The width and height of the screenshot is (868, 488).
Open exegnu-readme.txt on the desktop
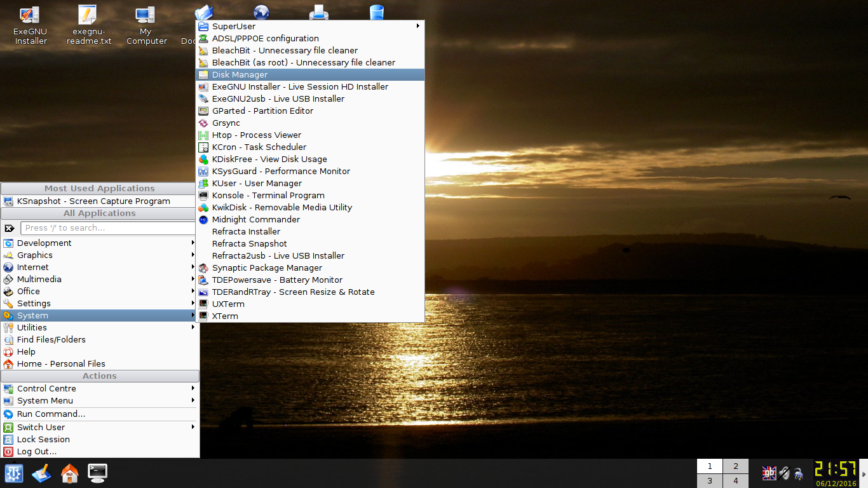tap(88, 25)
